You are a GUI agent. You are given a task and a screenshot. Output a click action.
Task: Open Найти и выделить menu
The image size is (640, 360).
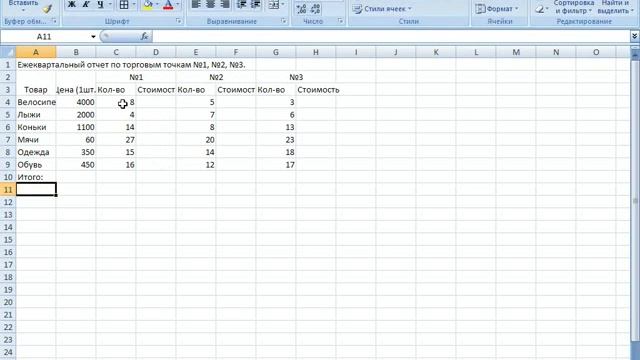pyautogui.click(x=616, y=7)
